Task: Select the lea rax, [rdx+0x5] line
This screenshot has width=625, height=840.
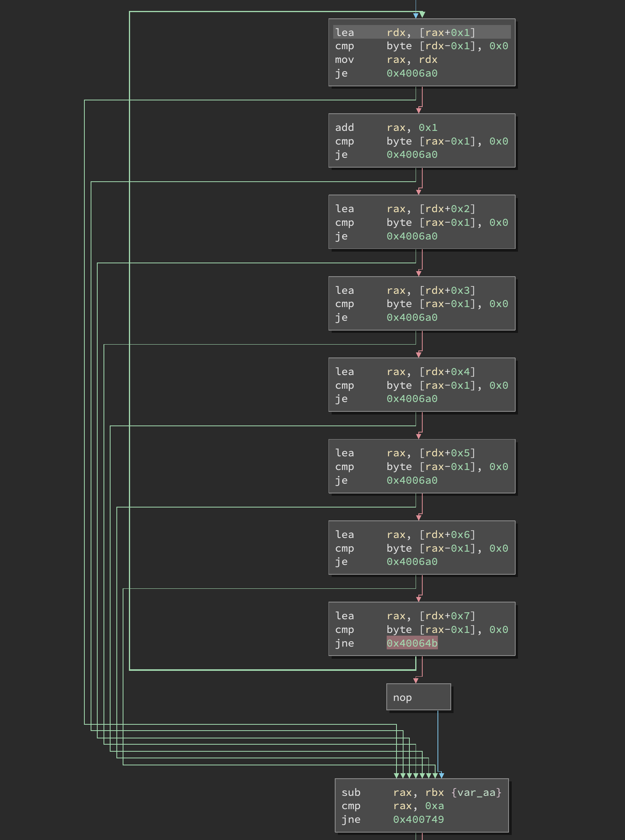Action: [x=405, y=453]
